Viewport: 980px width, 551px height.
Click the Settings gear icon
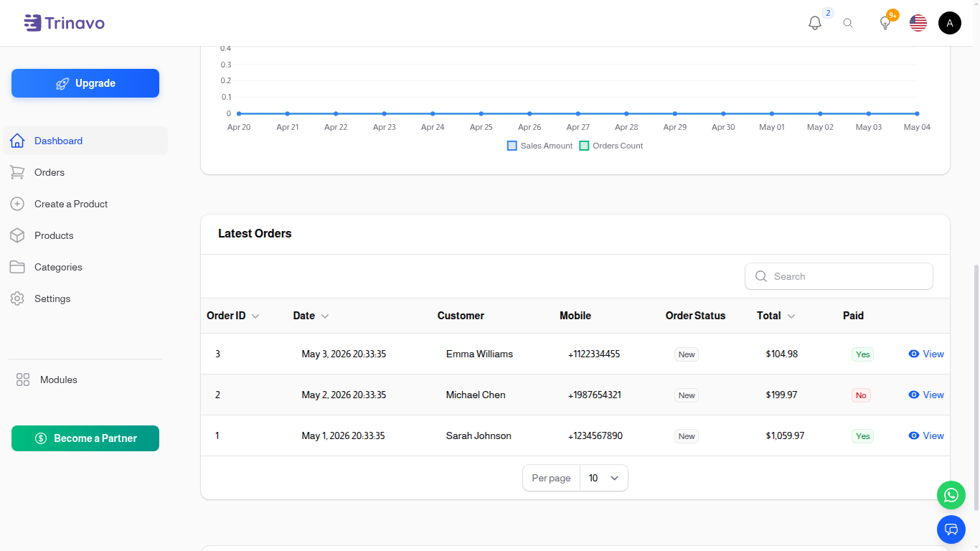coord(17,298)
